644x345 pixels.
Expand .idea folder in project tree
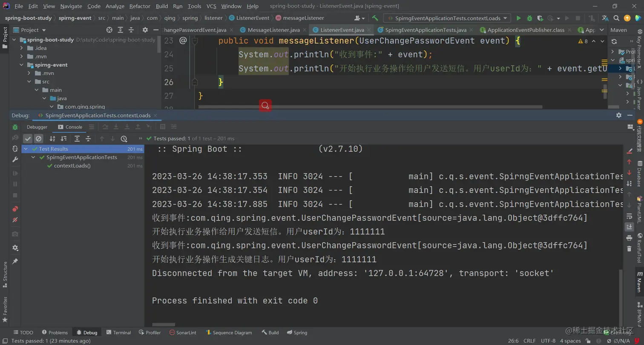pos(22,48)
